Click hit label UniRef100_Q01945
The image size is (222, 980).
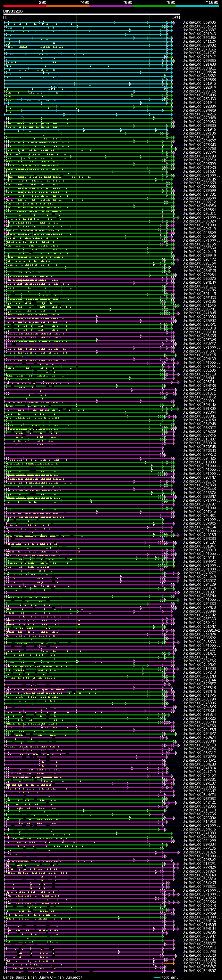click(x=199, y=84)
